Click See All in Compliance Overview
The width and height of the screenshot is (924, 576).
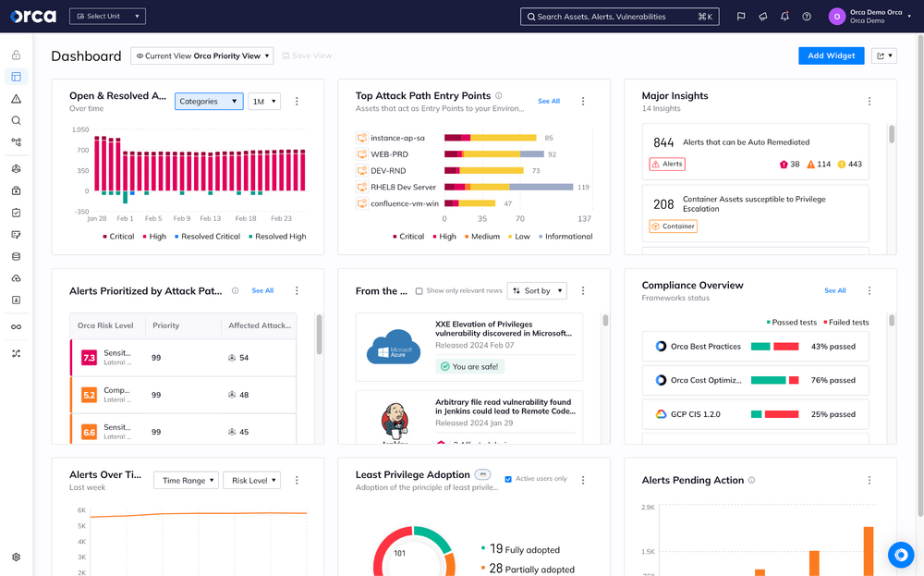coord(834,290)
